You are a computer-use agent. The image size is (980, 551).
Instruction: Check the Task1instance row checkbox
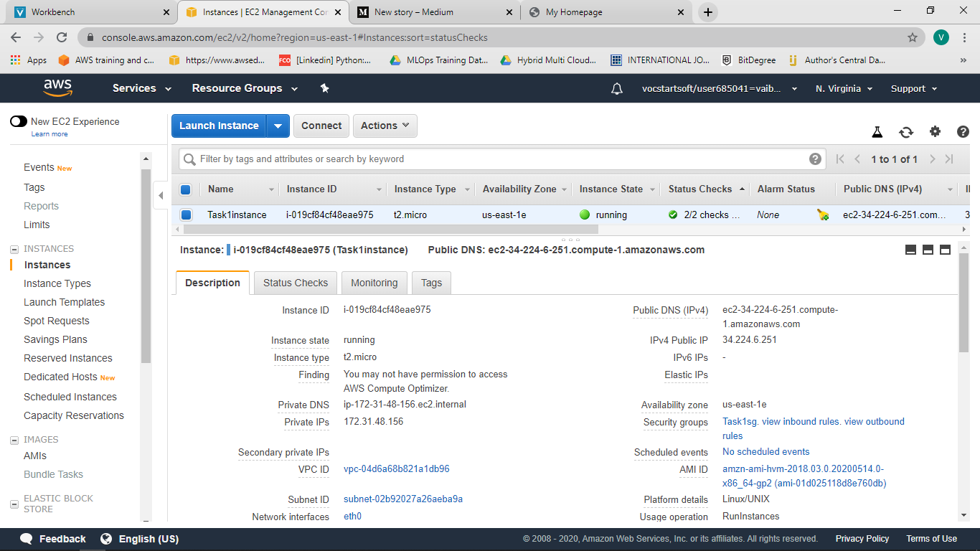[185, 215]
